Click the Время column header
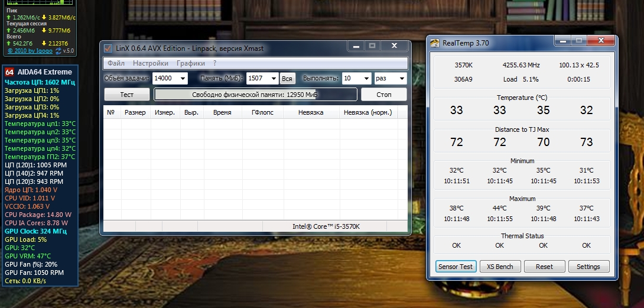The width and height of the screenshot is (644, 308). 223,112
